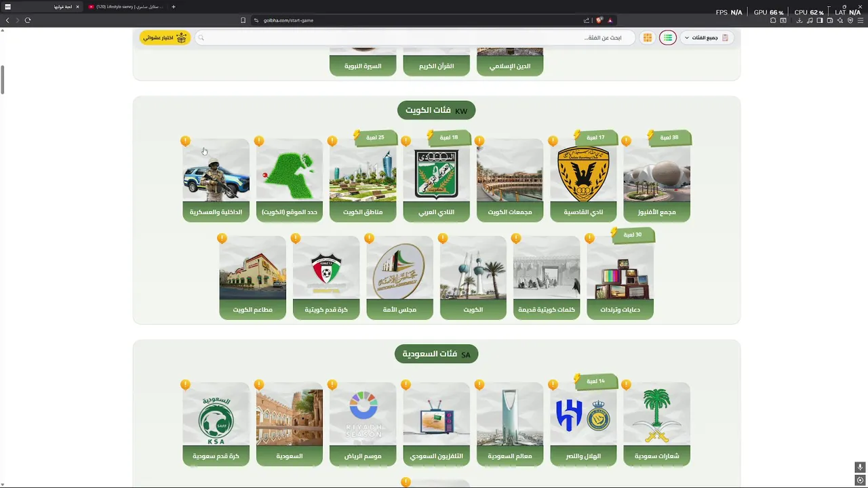Screen dimensions: 868x488
Task: Go back in browser history
Action: coord(7,20)
